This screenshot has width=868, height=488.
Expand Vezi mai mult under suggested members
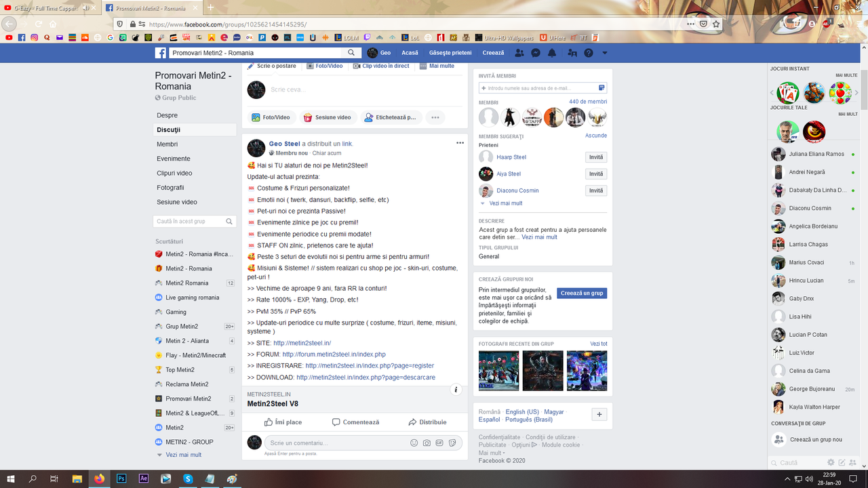[505, 203]
